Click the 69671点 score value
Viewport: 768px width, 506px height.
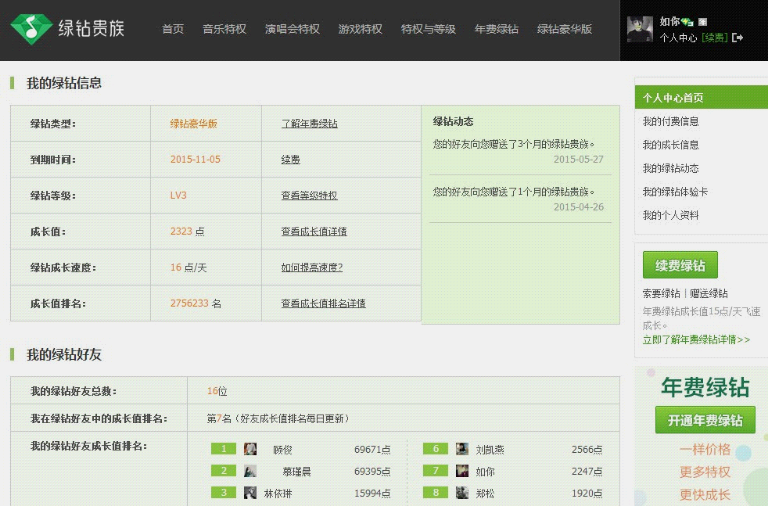(372, 450)
